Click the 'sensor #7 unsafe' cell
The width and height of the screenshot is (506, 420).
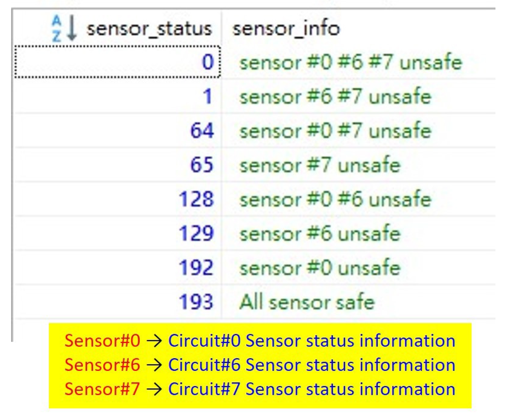click(320, 165)
